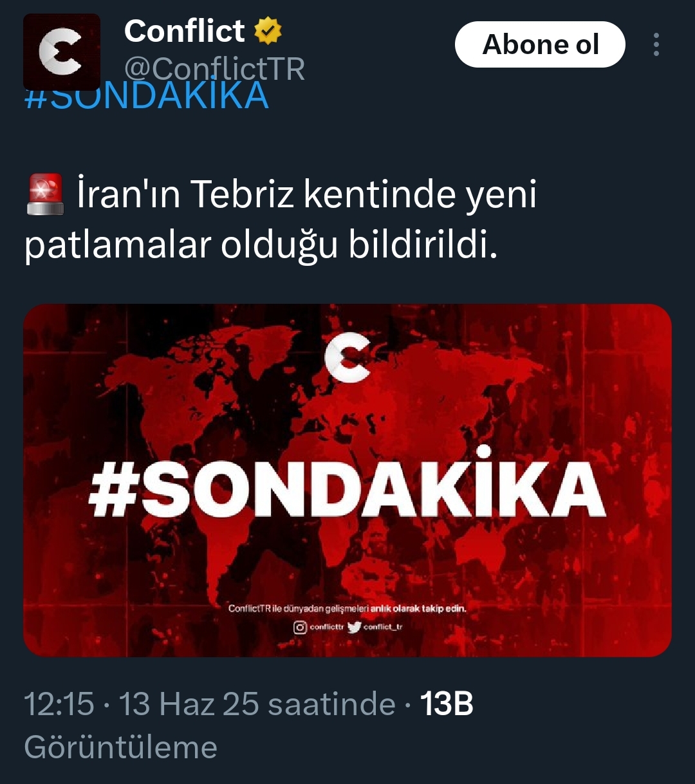695x784 pixels.
Task: Open the @ConflictTR handle
Action: point(215,68)
